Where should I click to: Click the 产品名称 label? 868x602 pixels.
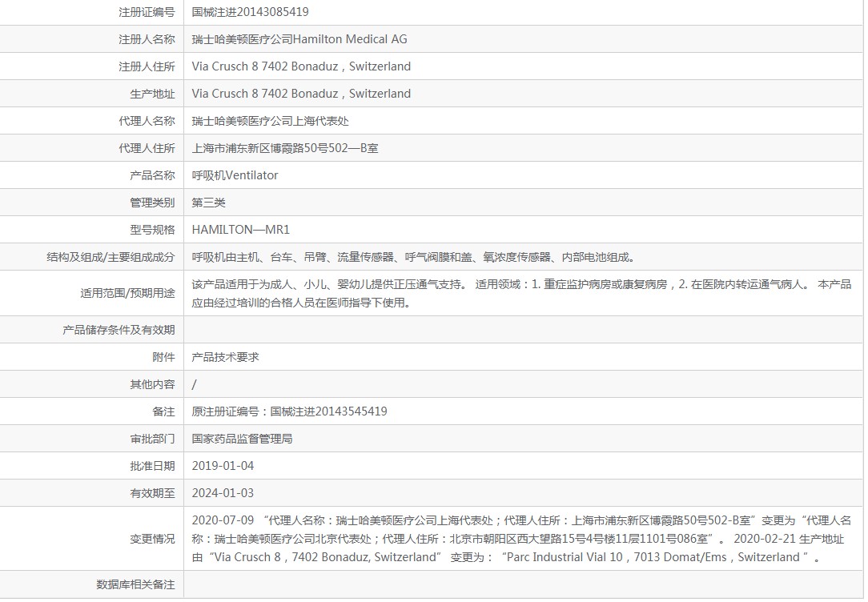pyautogui.click(x=152, y=175)
